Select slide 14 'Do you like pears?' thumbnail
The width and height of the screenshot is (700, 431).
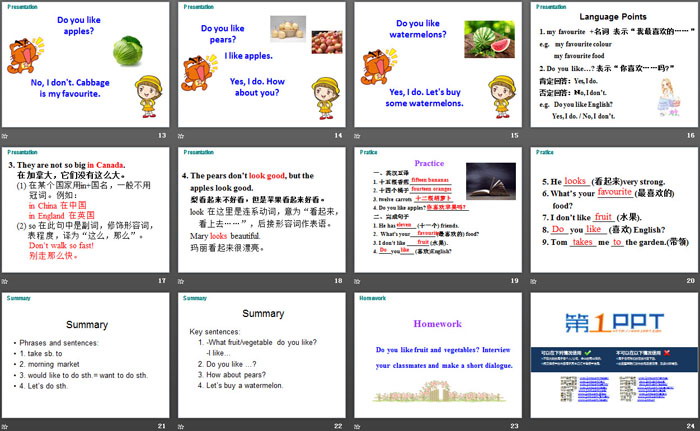click(x=262, y=65)
